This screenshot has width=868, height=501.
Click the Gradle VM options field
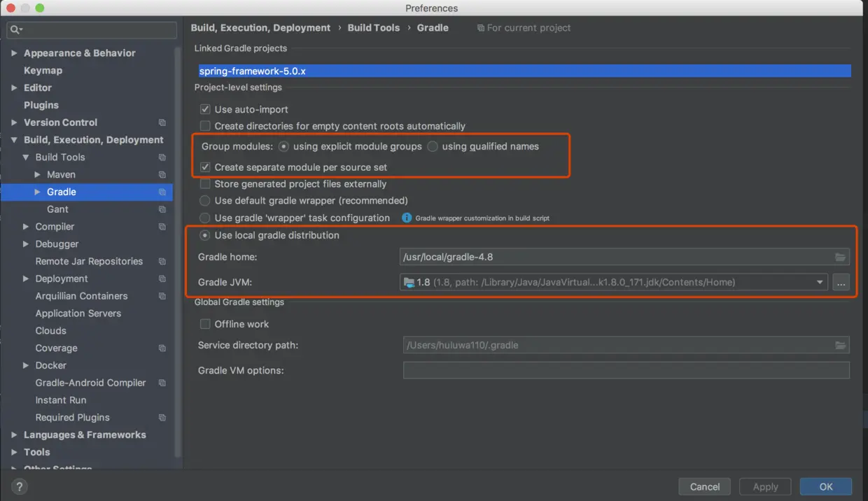[x=626, y=371]
